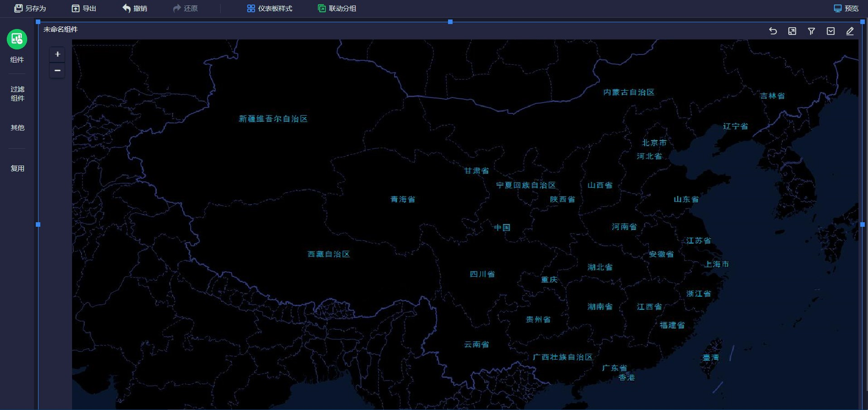Open the 其他 section in sidebar
This screenshot has height=410, width=868.
17,127
